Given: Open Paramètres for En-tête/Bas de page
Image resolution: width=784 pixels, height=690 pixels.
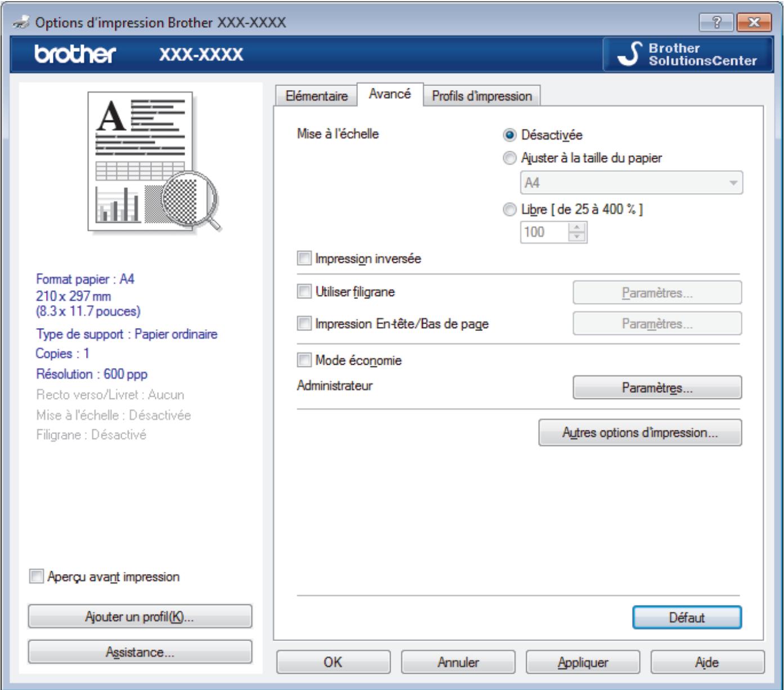Looking at the screenshot, I should click(657, 324).
